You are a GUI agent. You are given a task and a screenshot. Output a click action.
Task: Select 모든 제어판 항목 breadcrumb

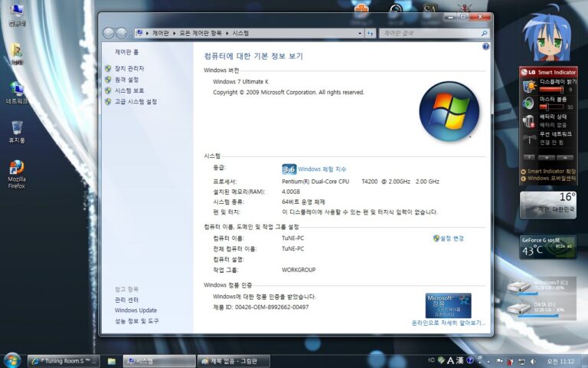201,33
